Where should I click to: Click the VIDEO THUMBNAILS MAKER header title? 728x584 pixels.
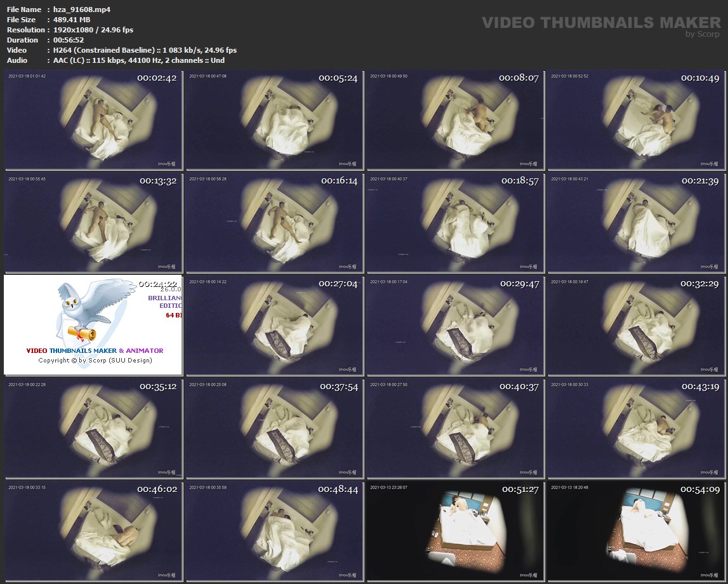[x=601, y=23]
